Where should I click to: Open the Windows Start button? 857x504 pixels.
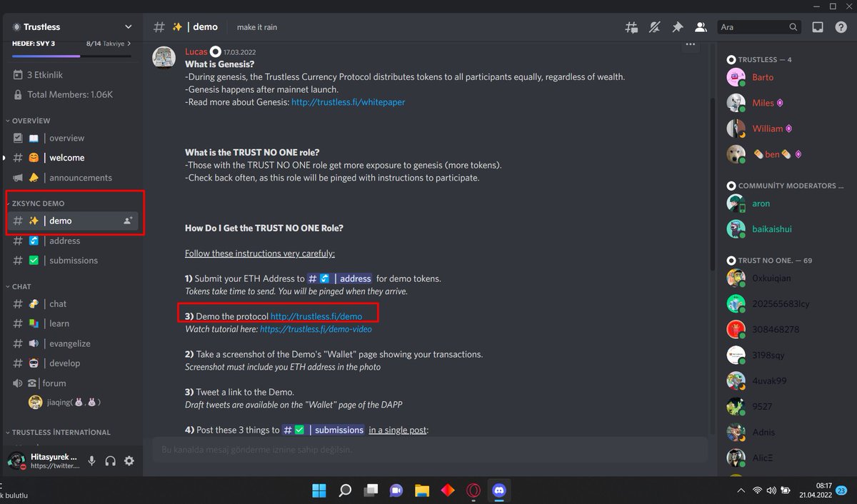pyautogui.click(x=319, y=490)
